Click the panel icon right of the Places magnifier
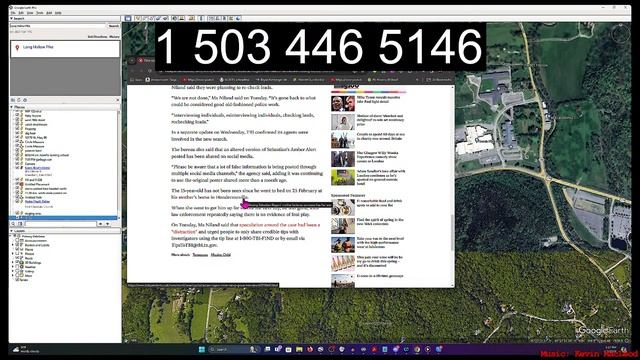 click(x=19, y=224)
